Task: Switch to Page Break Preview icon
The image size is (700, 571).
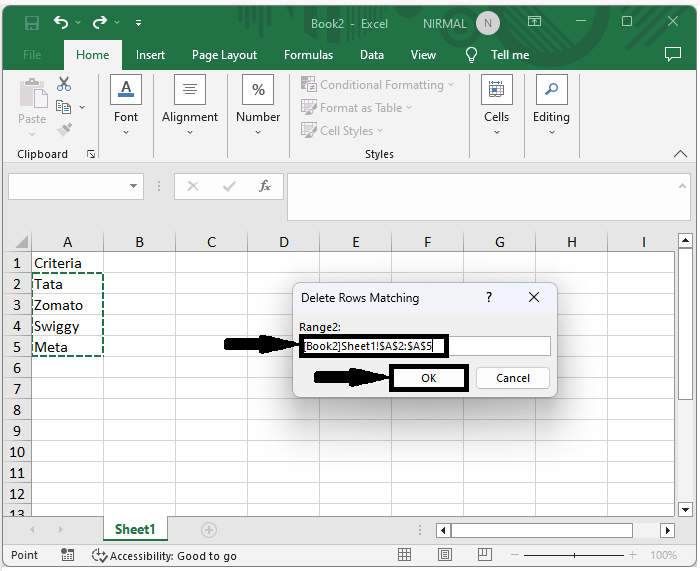Action: [484, 555]
